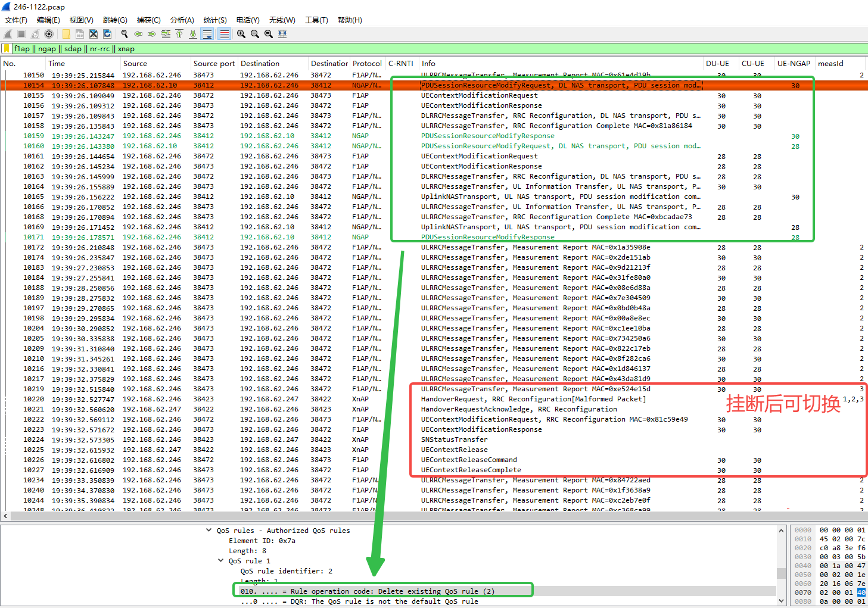Open the 无线(W) menu
The height and width of the screenshot is (608, 868).
tap(282, 20)
